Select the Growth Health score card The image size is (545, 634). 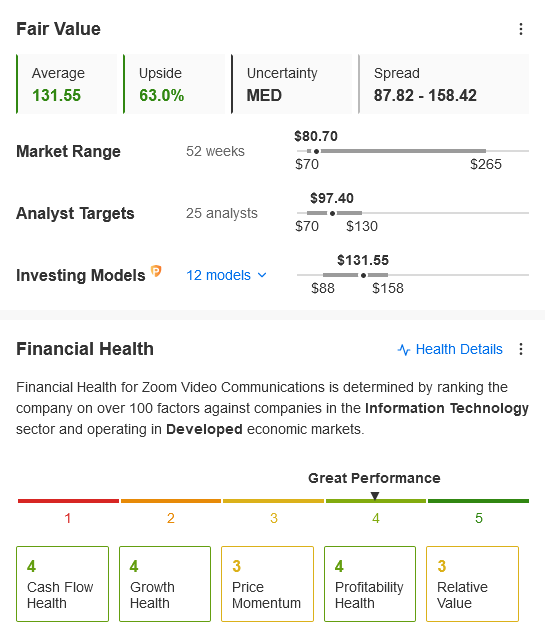pyautogui.click(x=165, y=584)
